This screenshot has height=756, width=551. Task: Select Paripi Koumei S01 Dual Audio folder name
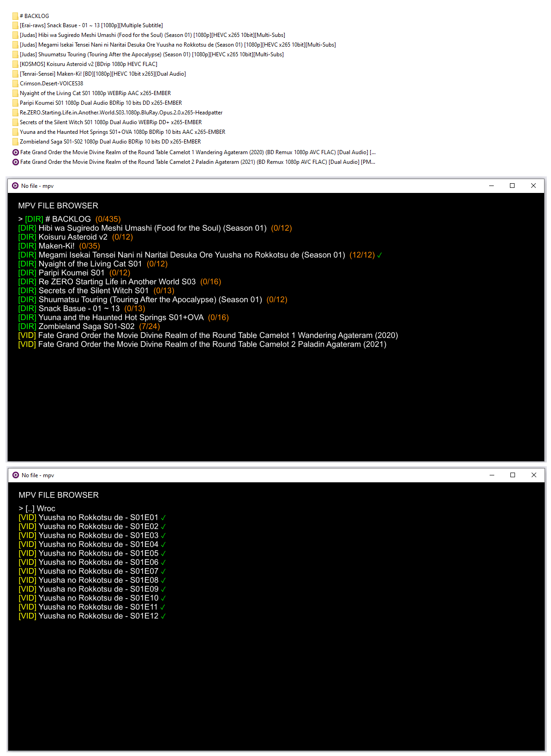tap(101, 103)
